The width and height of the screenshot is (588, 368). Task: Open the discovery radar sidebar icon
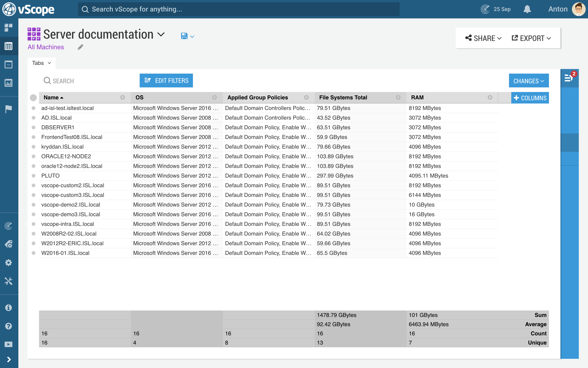pos(8,226)
